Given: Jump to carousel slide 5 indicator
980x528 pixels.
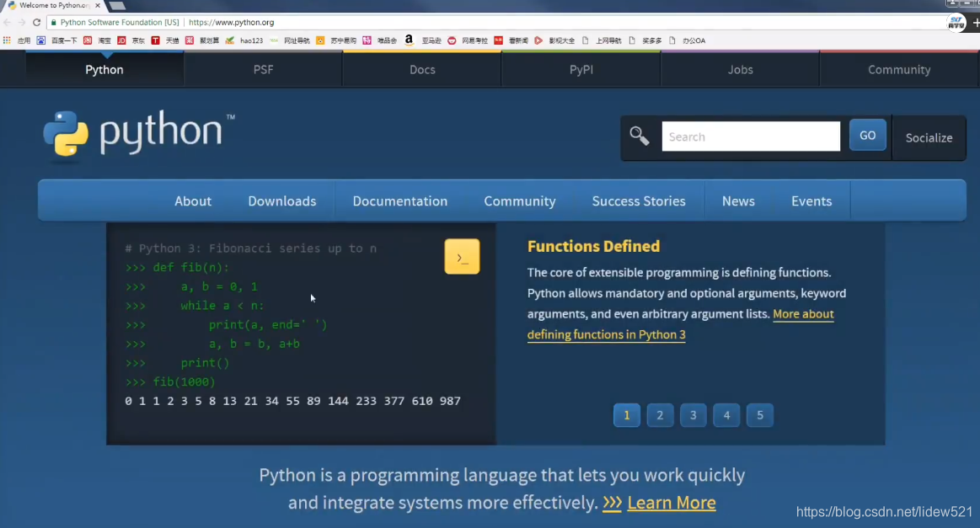Looking at the screenshot, I should click(x=759, y=415).
